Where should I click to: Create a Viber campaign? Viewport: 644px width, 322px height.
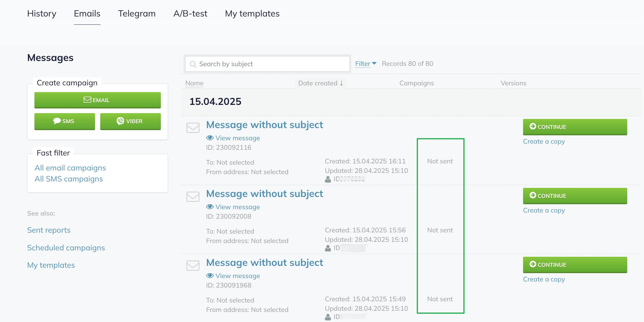(130, 121)
